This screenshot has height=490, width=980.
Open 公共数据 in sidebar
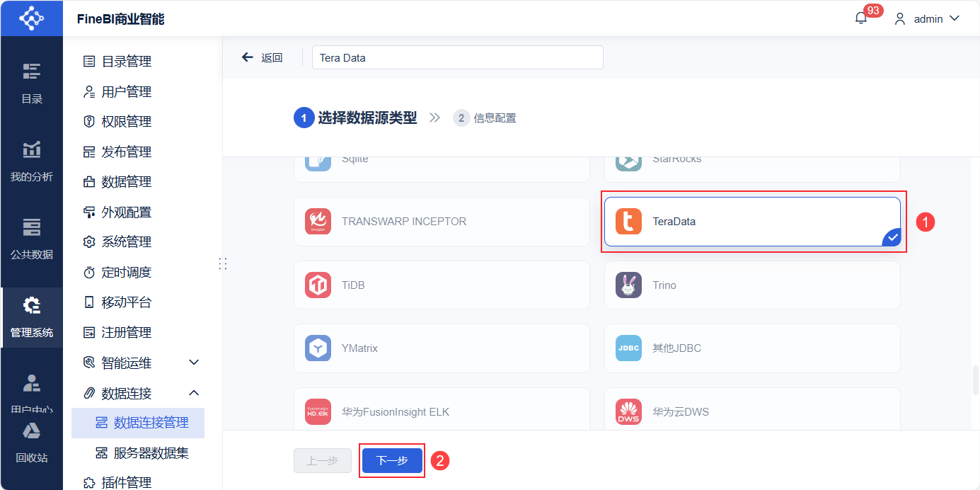click(31, 239)
